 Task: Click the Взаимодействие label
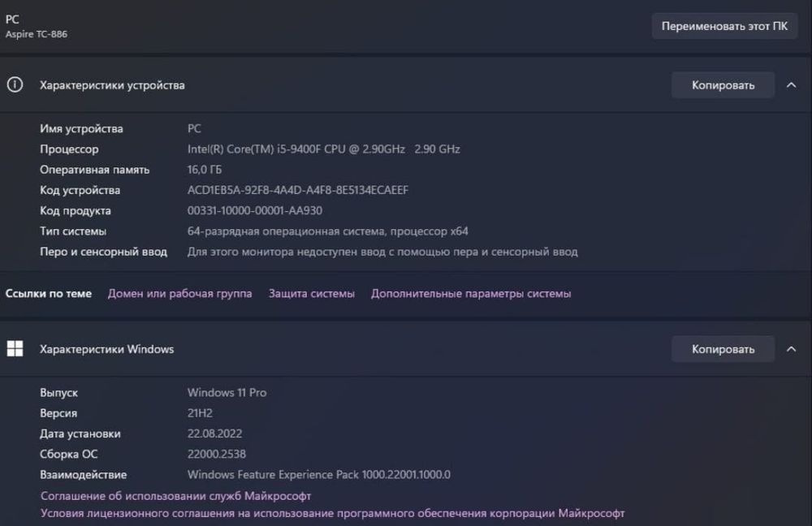pyautogui.click(x=84, y=474)
